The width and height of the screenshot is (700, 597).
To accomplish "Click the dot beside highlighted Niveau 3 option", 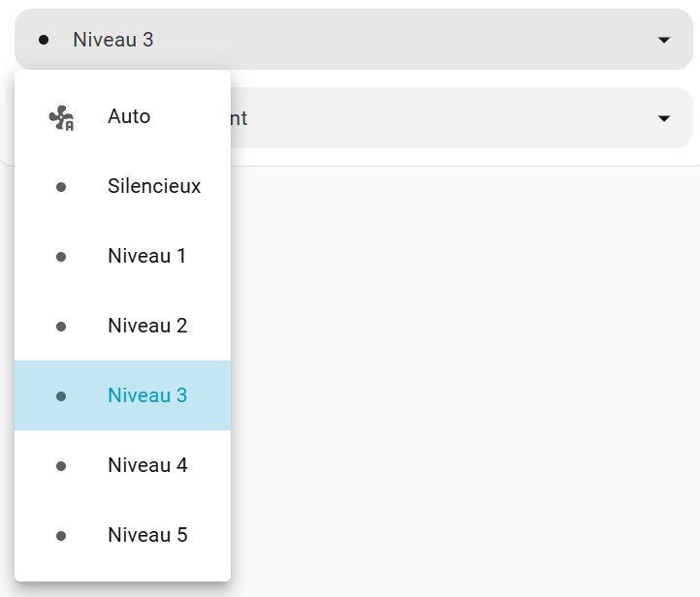I will coord(61,396).
